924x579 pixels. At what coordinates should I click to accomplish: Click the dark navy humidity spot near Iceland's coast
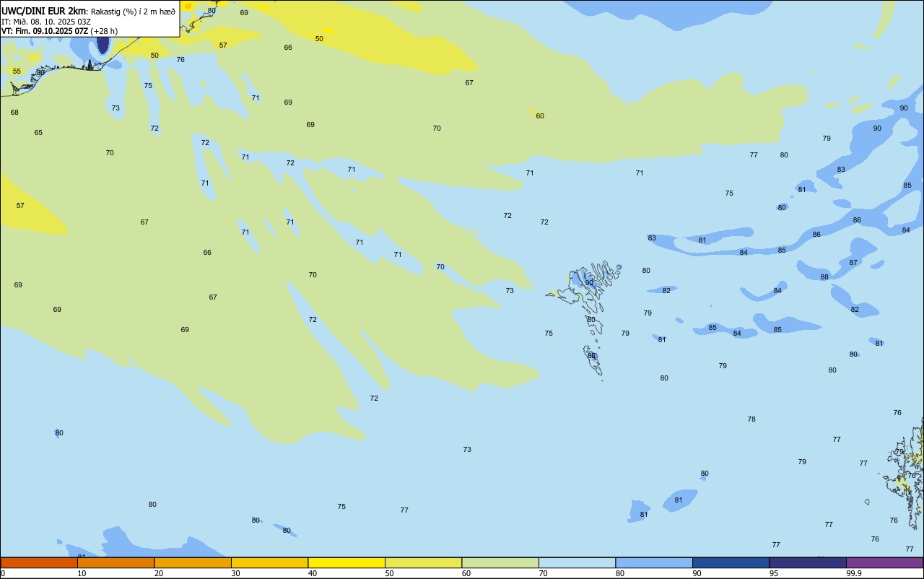103,45
